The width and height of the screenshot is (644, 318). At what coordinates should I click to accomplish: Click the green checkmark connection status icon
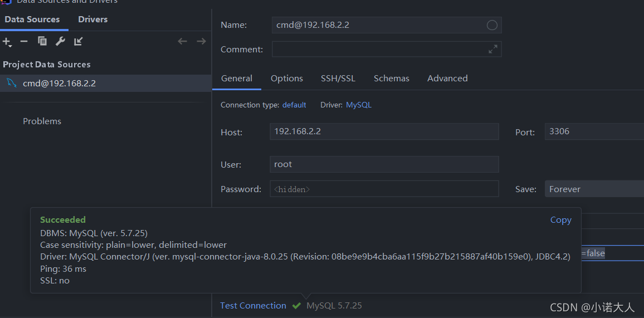point(296,306)
